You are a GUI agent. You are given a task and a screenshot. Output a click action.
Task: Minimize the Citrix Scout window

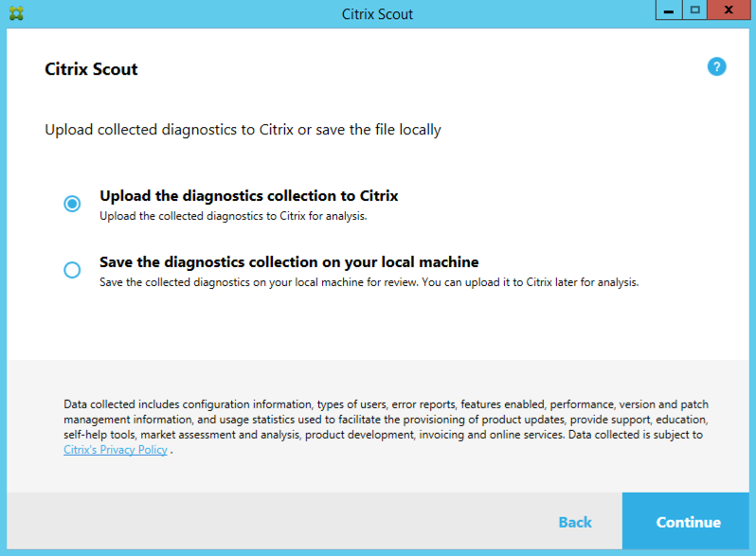pos(669,10)
